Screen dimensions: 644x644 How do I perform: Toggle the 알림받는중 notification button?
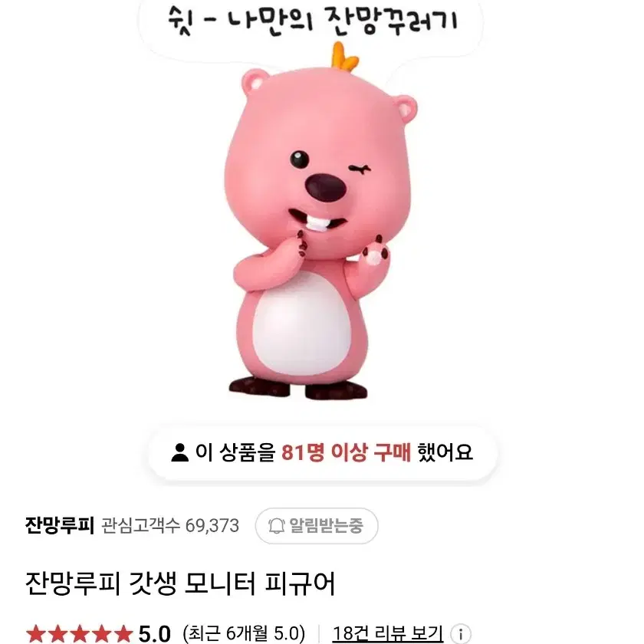(316, 526)
